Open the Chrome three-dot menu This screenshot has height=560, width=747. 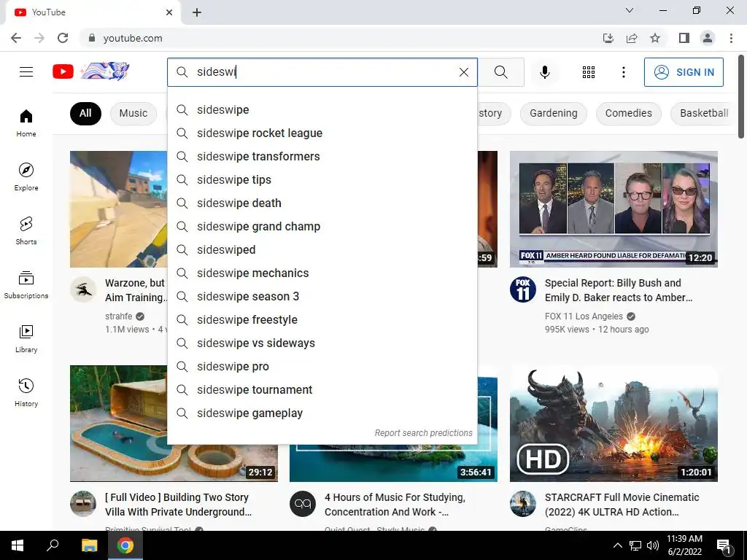click(x=731, y=38)
